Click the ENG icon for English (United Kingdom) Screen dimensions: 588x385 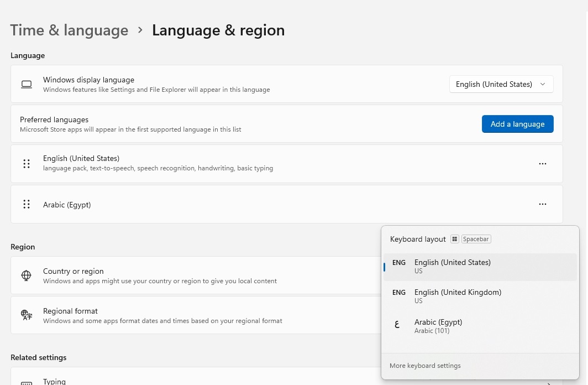click(399, 293)
